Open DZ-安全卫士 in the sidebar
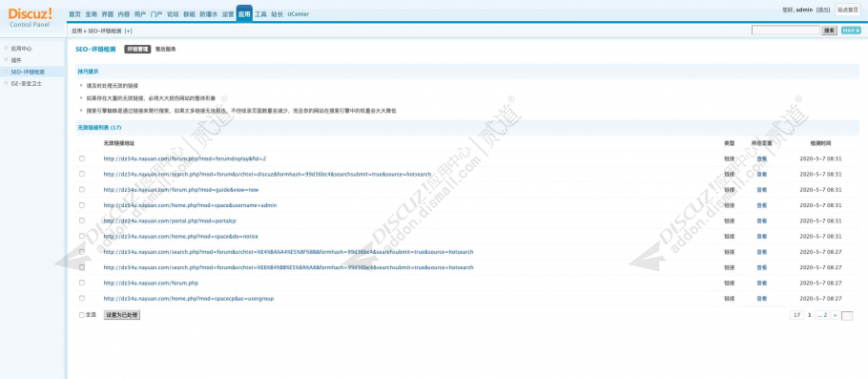The width and height of the screenshot is (868, 379). (x=27, y=84)
